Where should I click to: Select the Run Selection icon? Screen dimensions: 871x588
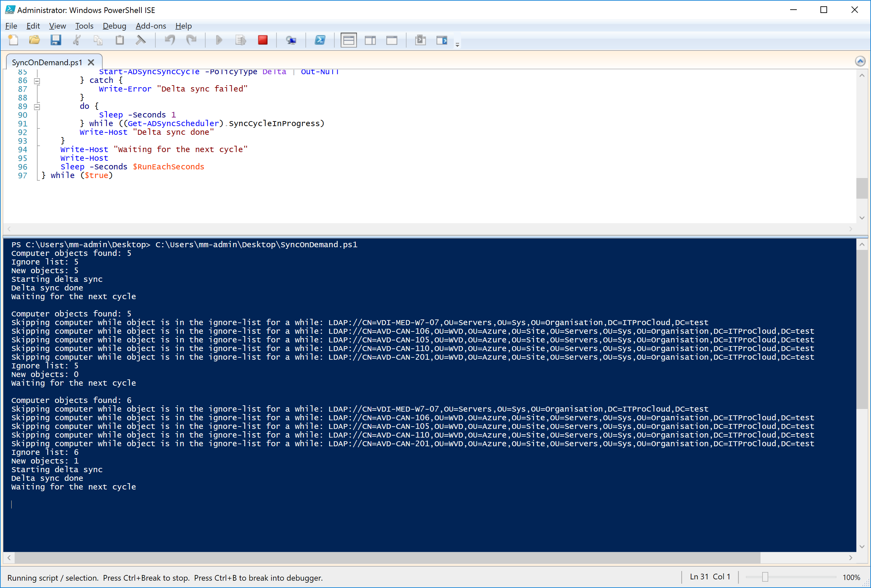coord(241,40)
